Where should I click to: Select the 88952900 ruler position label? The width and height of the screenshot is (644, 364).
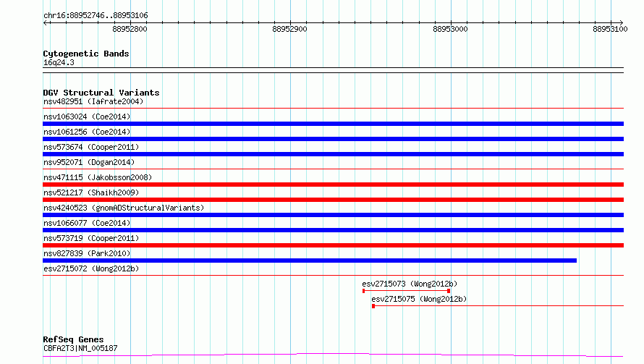tap(289, 29)
